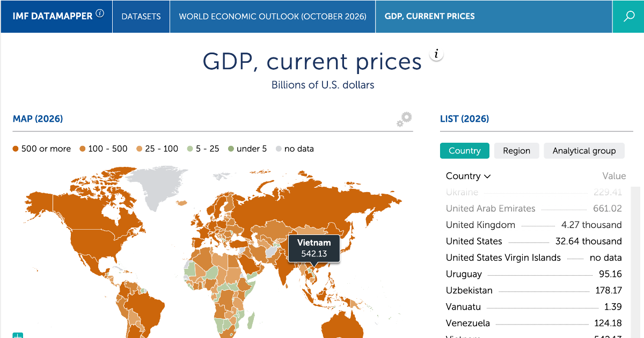Open the map settings gear icon
The image size is (644, 338).
point(404,119)
